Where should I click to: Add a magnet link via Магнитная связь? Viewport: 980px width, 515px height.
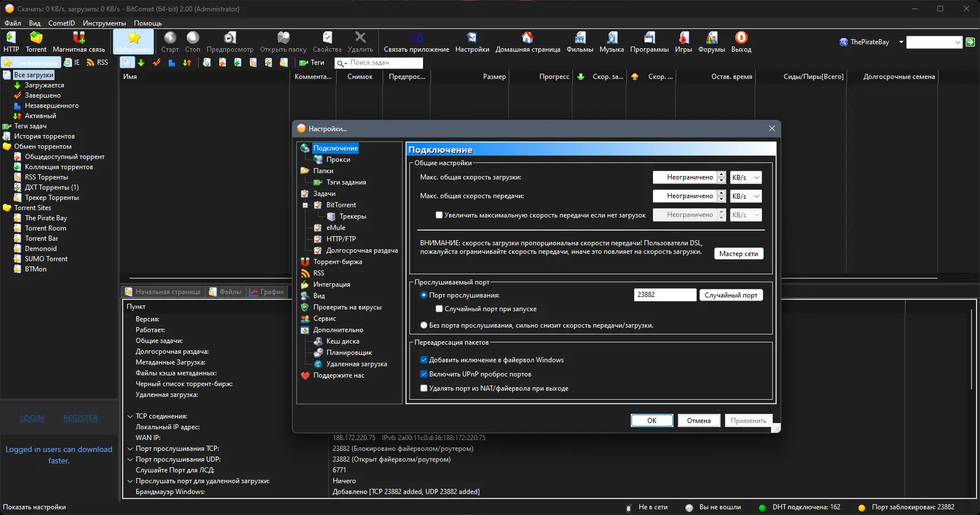(x=79, y=42)
